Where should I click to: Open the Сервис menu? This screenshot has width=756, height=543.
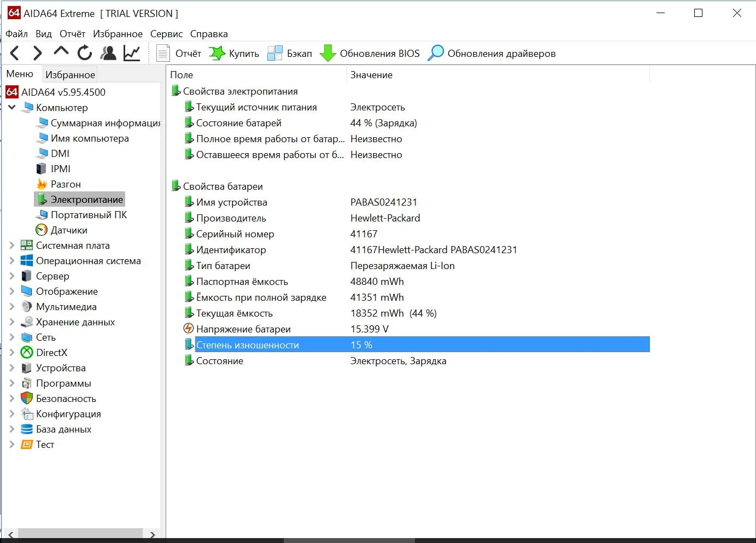pos(166,34)
